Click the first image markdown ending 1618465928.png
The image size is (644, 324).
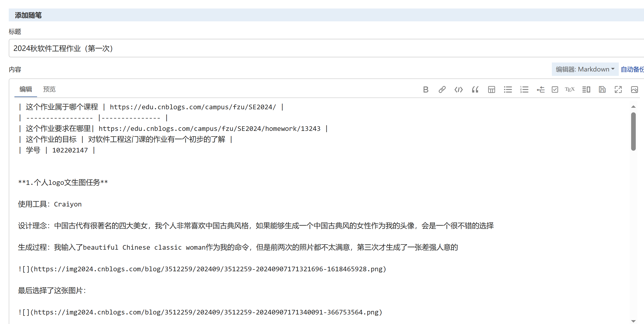[202, 269]
